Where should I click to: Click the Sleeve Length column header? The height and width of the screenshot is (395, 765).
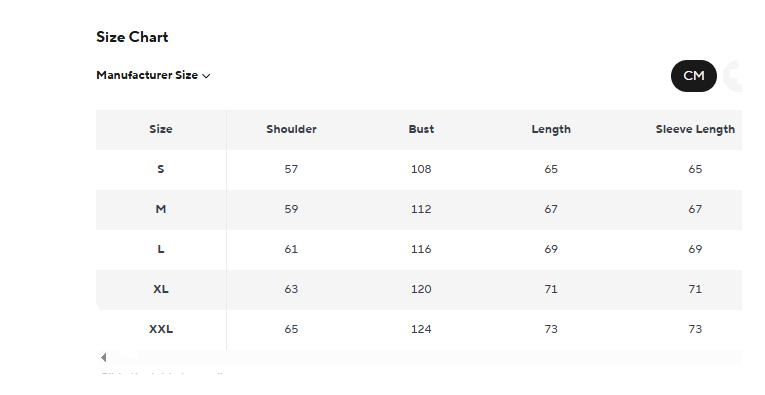tap(695, 129)
